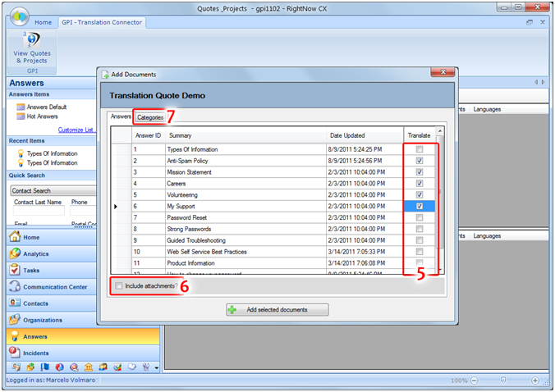Open the RightNow application orb menu
Viewport: 555px width, 392px height.
point(16,14)
